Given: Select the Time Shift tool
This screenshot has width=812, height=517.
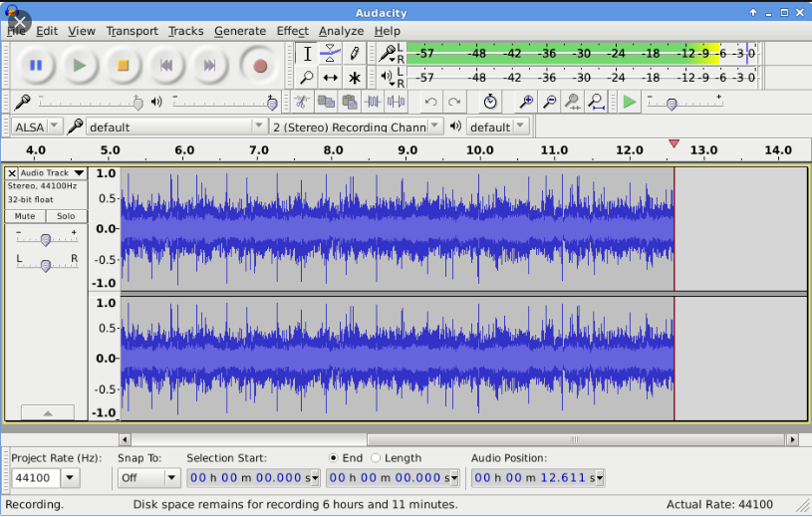Looking at the screenshot, I should pyautogui.click(x=330, y=78).
